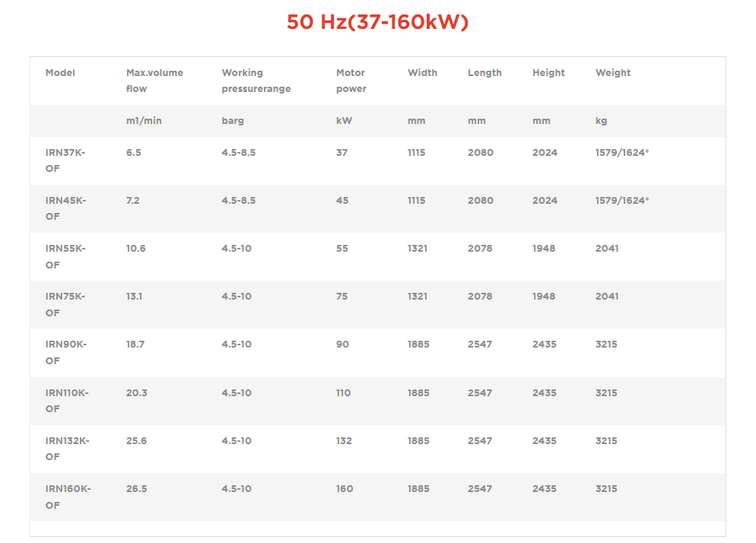Click weight 3215 in IRN160K-OF row

pos(606,488)
